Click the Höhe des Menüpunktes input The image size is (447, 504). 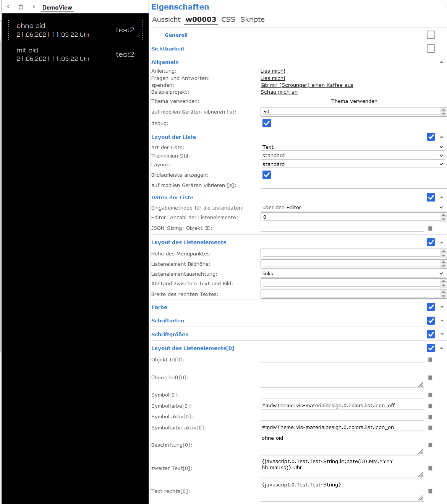(350, 254)
